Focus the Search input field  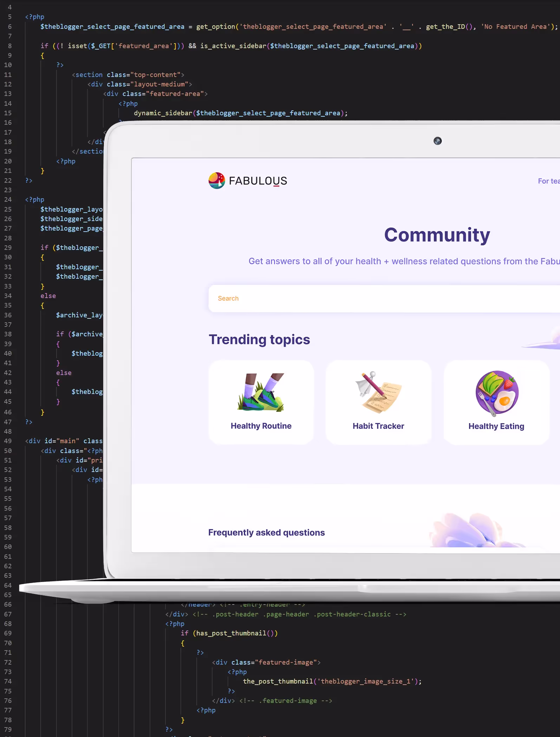point(384,298)
